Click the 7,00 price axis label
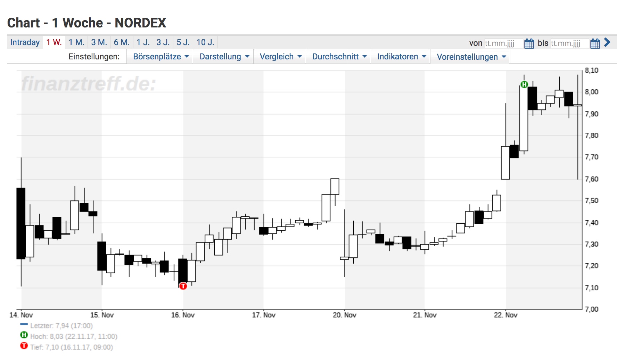Viewport: 617px width, 364px height. coord(592,309)
